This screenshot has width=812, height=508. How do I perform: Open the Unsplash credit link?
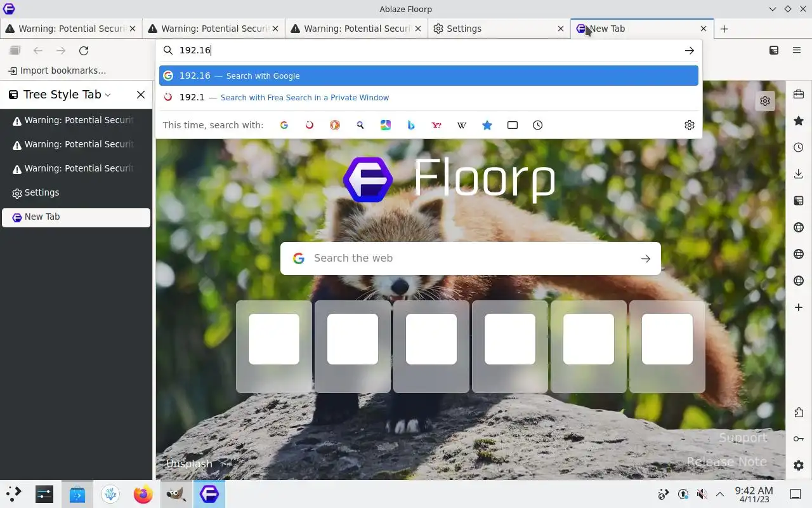[189, 464]
